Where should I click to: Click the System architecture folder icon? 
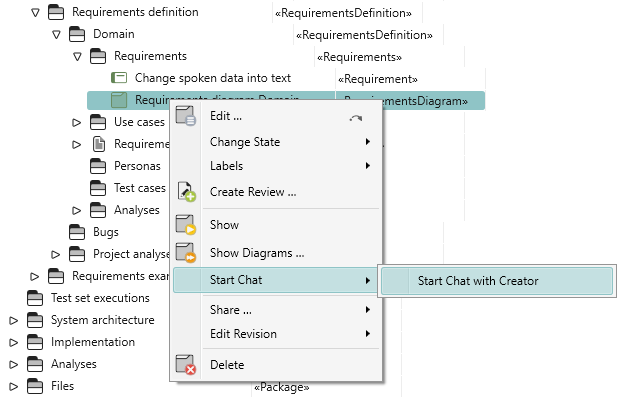(35, 320)
